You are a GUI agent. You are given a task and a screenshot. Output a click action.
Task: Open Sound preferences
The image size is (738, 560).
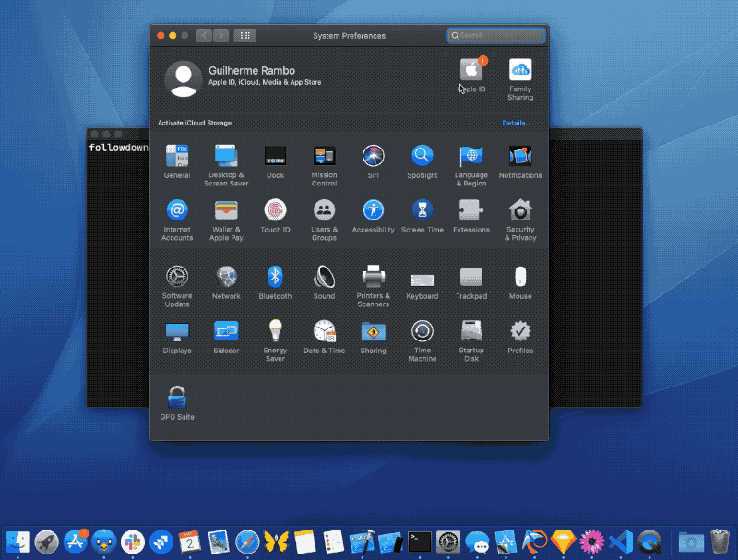325,277
